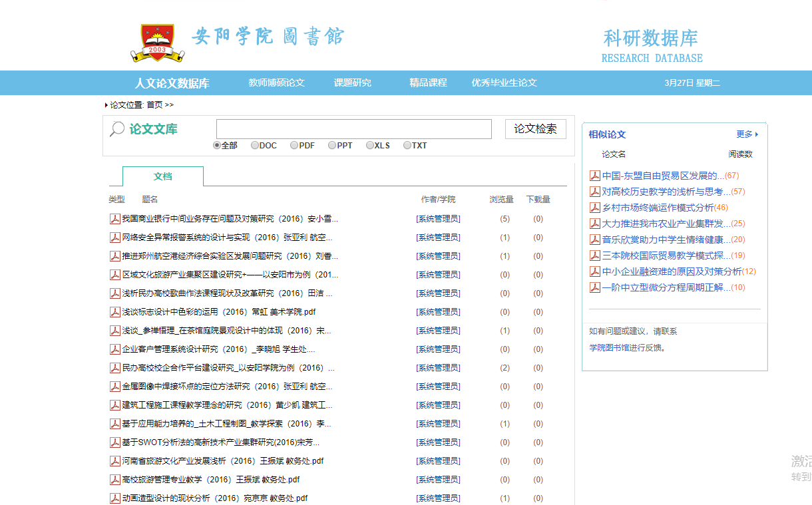Click PDF icon for 网络安全异常报警系统 paper
This screenshot has height=505, width=812.
click(115, 238)
